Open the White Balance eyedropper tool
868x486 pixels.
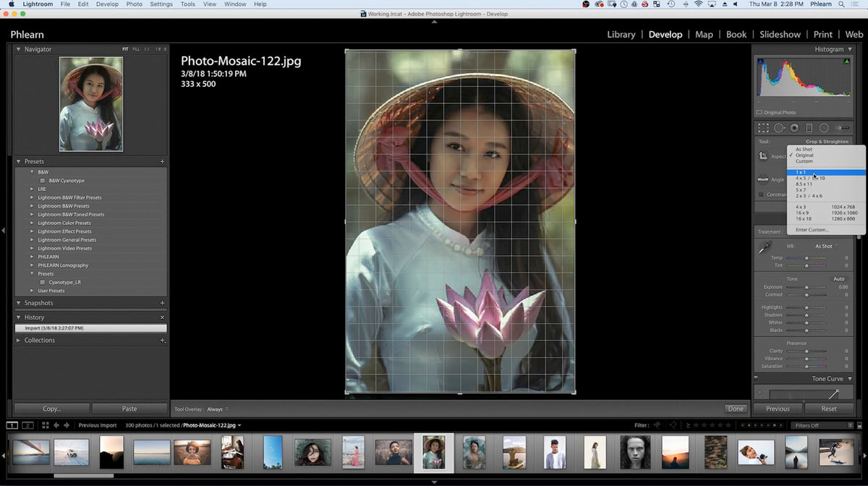pyautogui.click(x=765, y=247)
